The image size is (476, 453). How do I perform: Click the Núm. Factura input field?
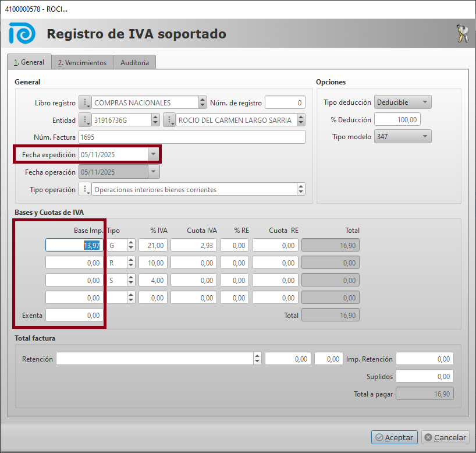click(x=192, y=137)
